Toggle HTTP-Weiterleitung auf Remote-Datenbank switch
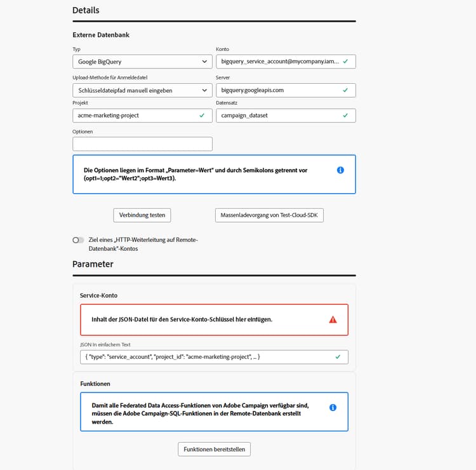Image resolution: width=476 pixels, height=470 pixels. [x=78, y=240]
